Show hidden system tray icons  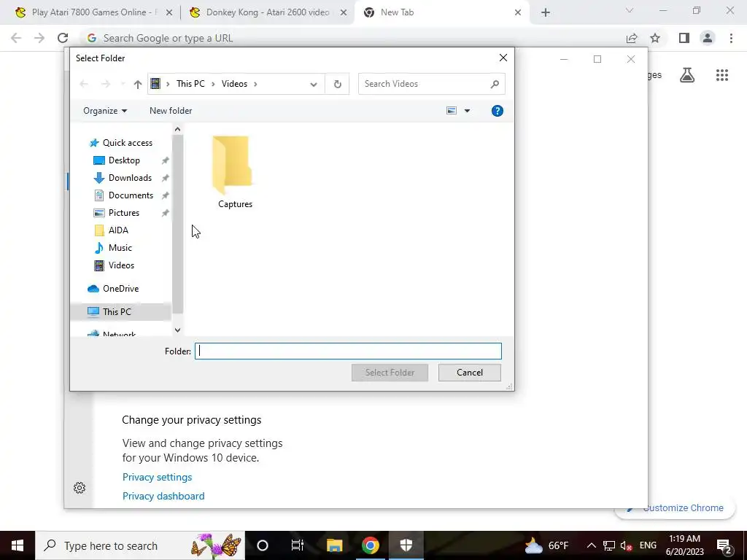click(591, 545)
